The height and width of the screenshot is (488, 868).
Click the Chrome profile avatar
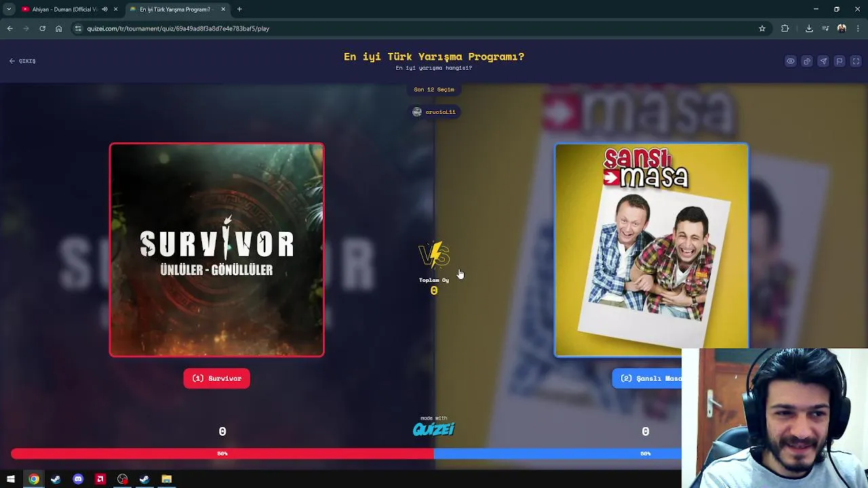pos(842,28)
